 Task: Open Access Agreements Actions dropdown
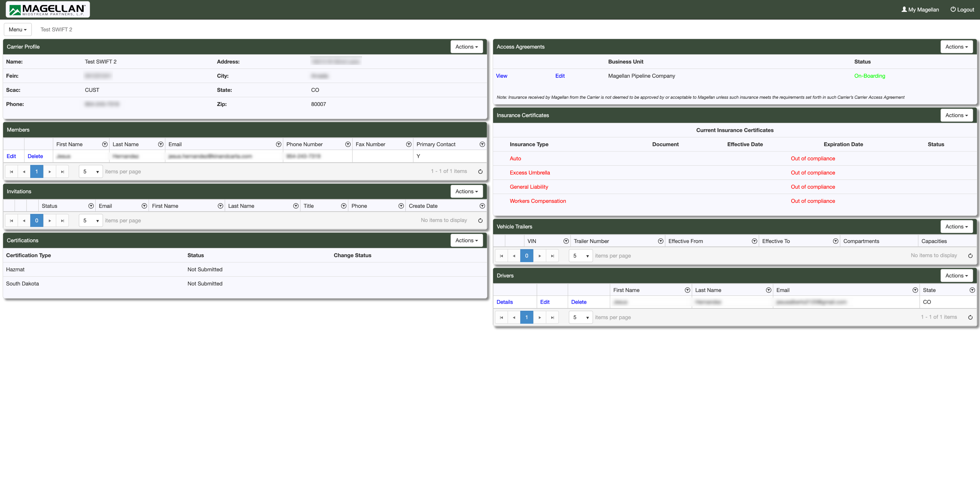tap(956, 47)
